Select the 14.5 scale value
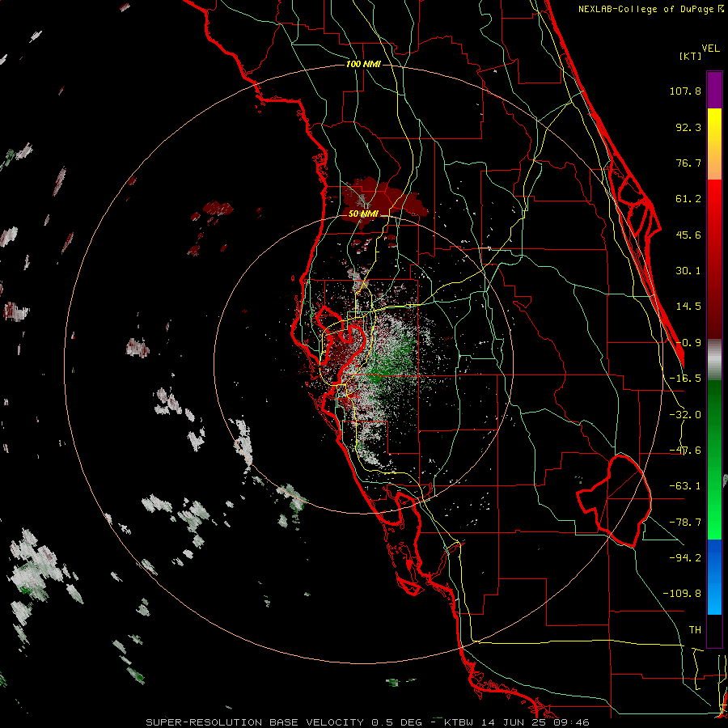The height and width of the screenshot is (728, 728). point(688,307)
